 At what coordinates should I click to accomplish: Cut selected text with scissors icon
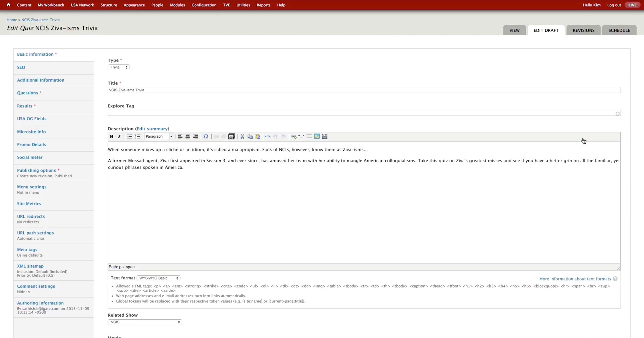[242, 137]
